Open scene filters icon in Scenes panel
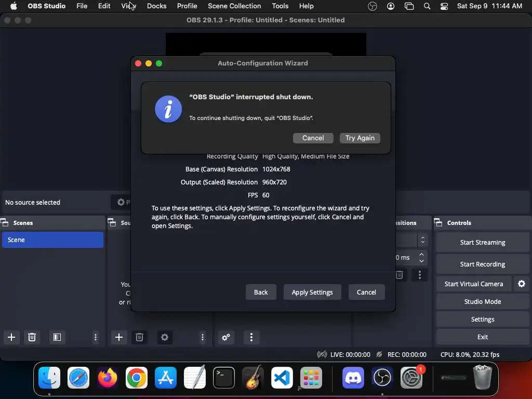 57,337
